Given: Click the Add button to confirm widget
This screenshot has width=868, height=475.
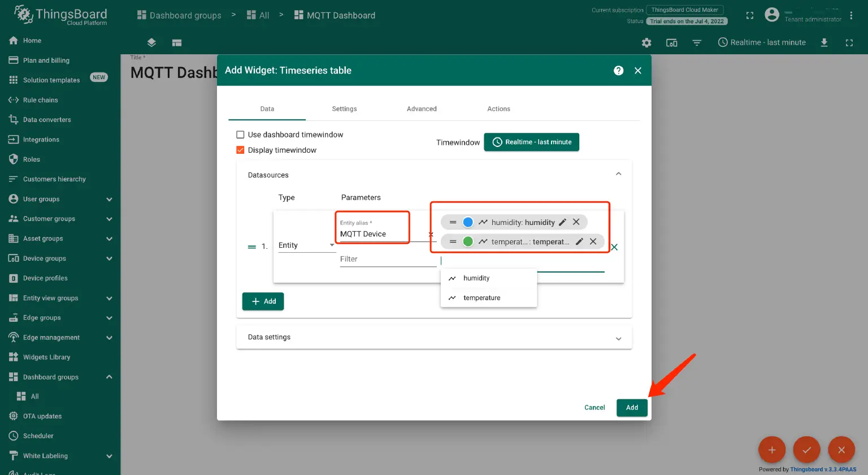Looking at the screenshot, I should click(x=632, y=408).
